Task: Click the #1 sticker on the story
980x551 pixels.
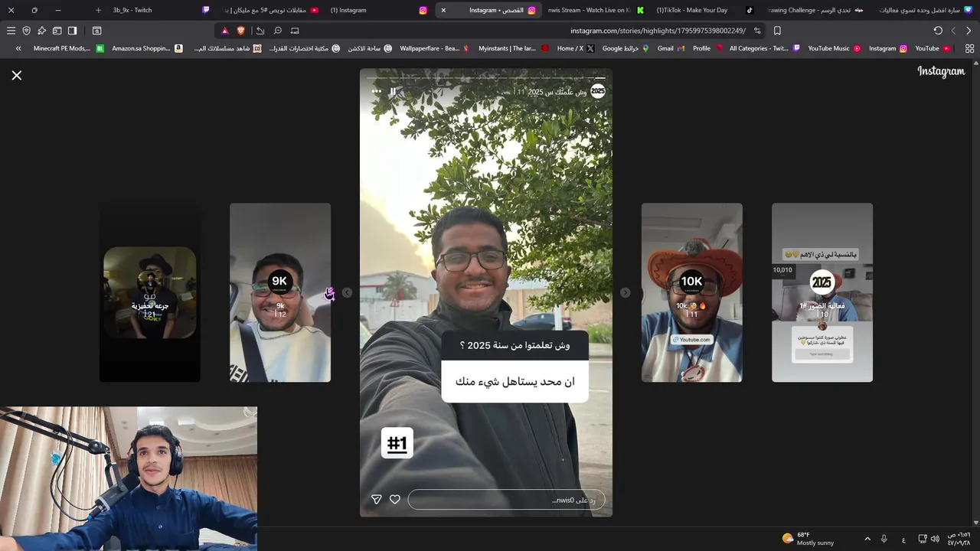Action: (x=397, y=443)
